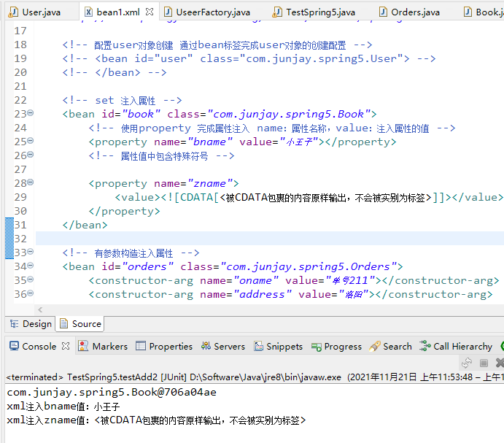The height and width of the screenshot is (443, 504).
Task: Place cursor on empty highlighted line 32
Action: click(x=269, y=239)
